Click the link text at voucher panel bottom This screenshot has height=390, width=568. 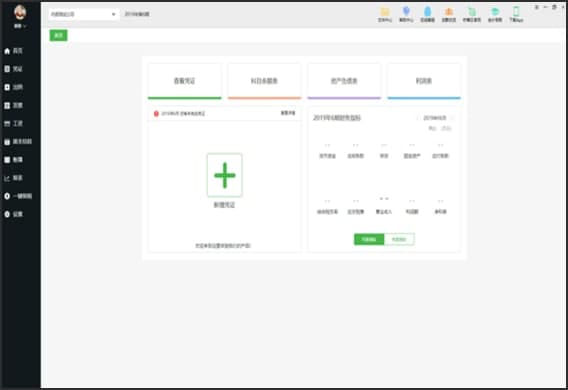tap(223, 246)
